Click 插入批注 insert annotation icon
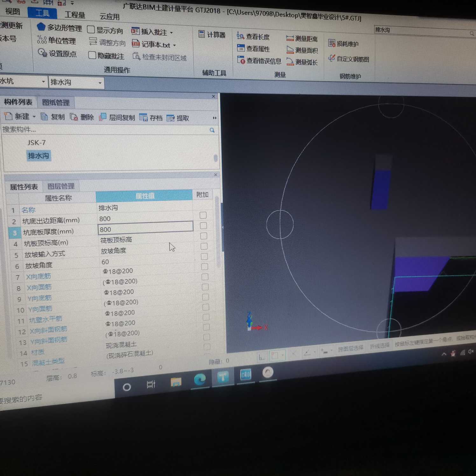 click(135, 31)
